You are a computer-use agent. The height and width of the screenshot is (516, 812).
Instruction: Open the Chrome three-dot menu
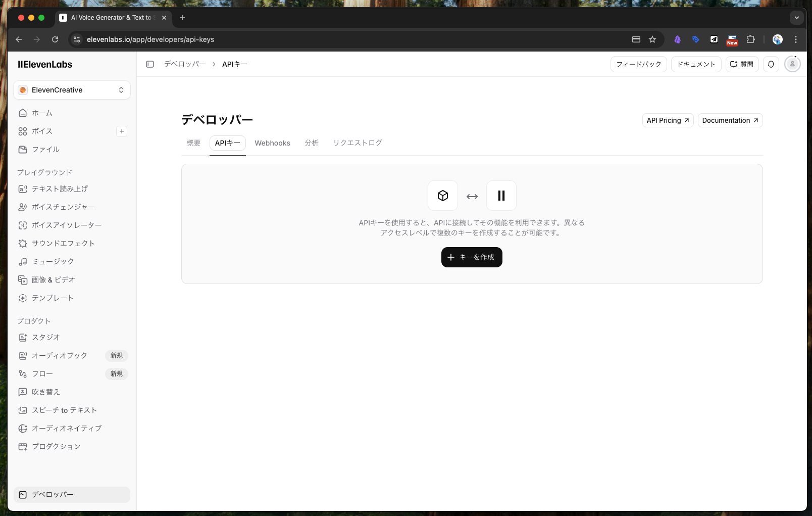(x=796, y=39)
